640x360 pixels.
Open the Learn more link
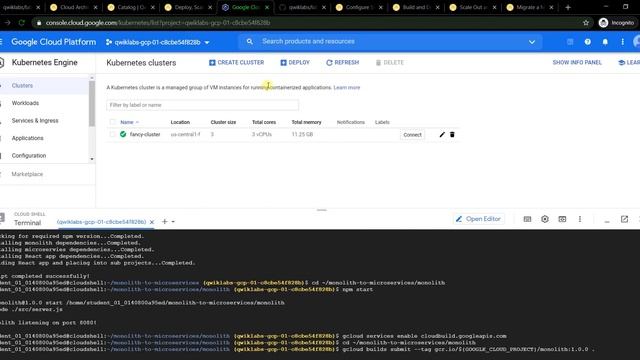[347, 87]
